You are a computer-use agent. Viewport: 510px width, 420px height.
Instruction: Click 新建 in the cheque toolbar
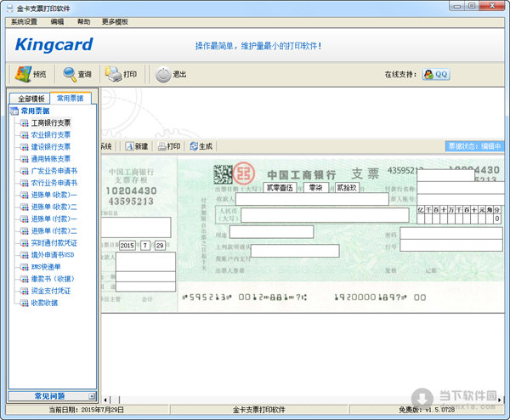point(137,146)
